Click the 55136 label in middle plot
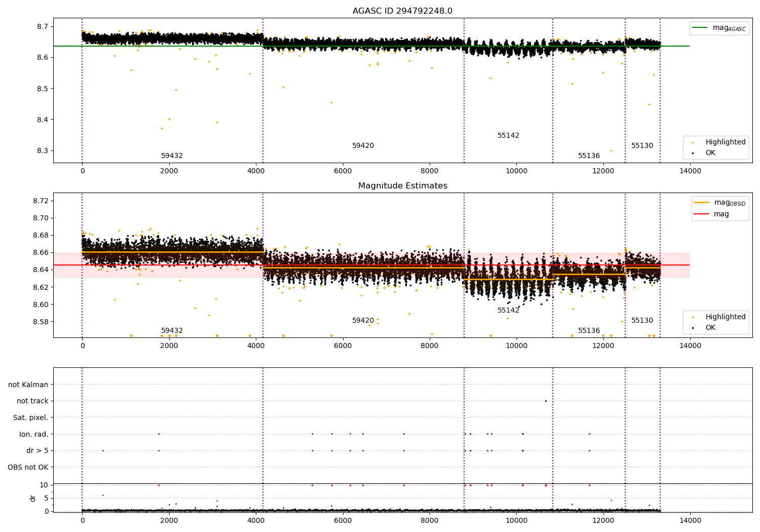The height and width of the screenshot is (532, 760). click(589, 331)
